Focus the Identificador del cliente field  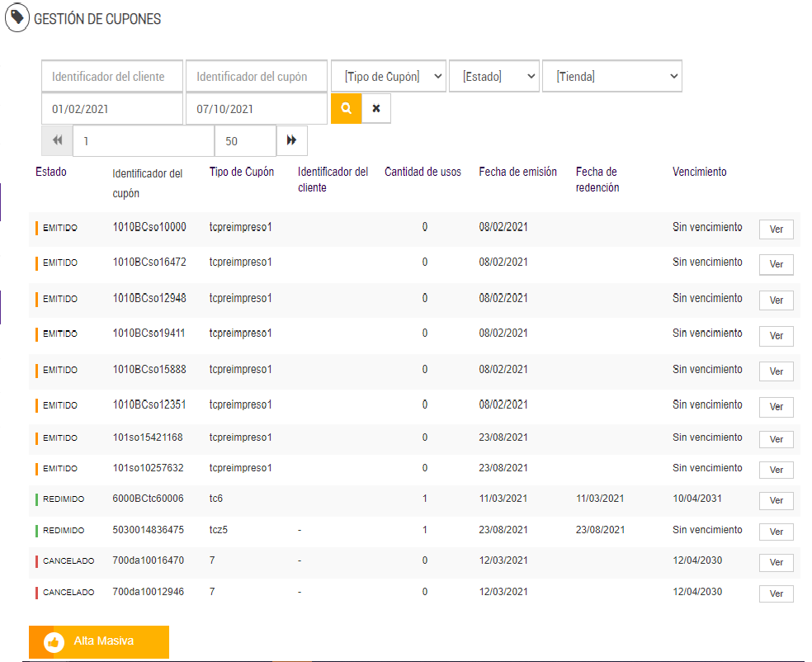pyautogui.click(x=112, y=77)
